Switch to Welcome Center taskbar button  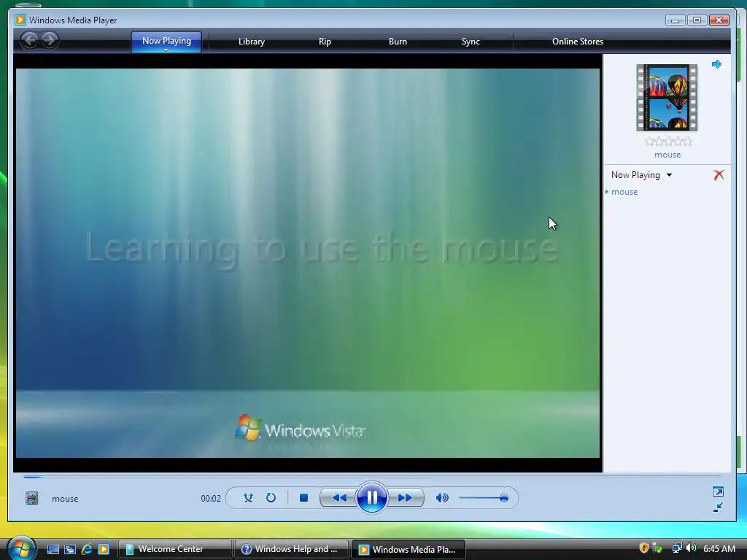point(174,549)
